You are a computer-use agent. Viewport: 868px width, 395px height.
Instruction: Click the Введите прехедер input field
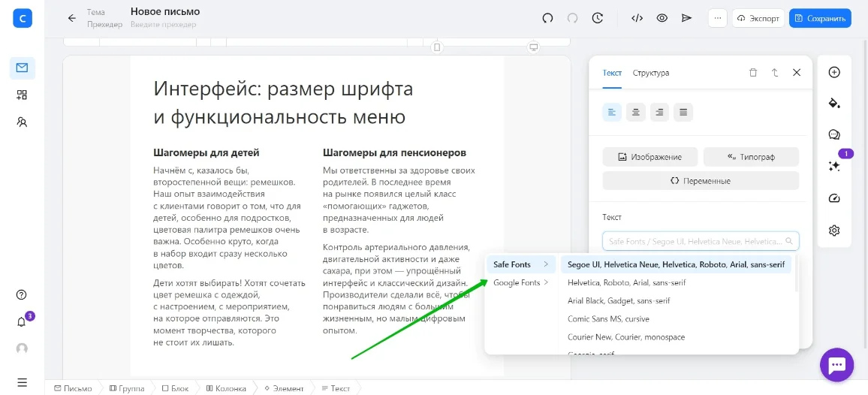tap(163, 25)
